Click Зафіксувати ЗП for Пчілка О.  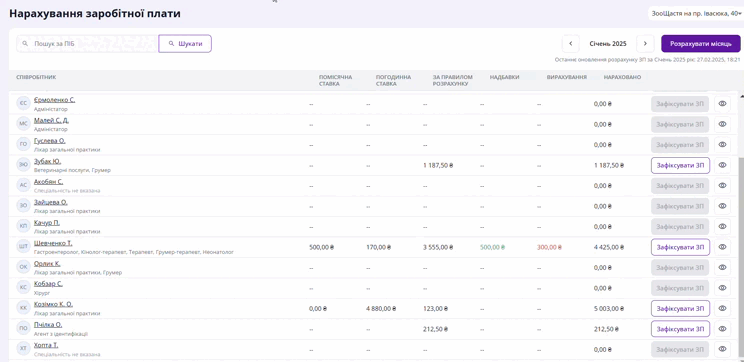pos(680,329)
